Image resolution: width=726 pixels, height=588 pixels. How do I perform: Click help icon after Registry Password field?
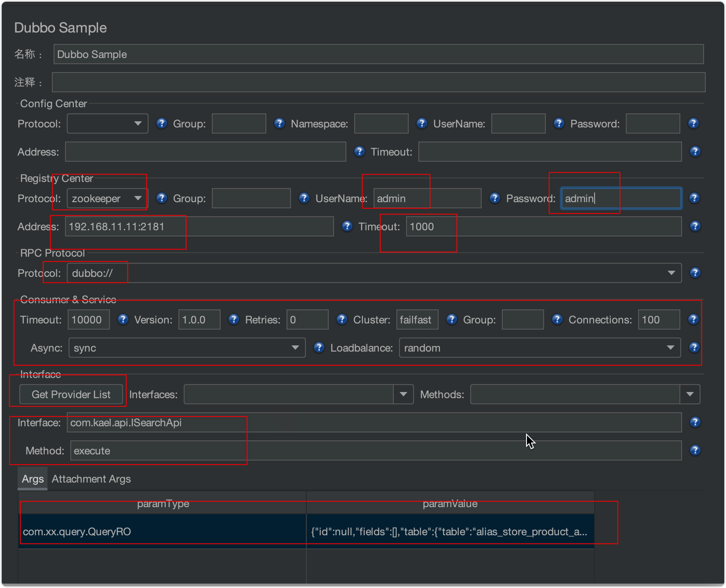pos(694,198)
